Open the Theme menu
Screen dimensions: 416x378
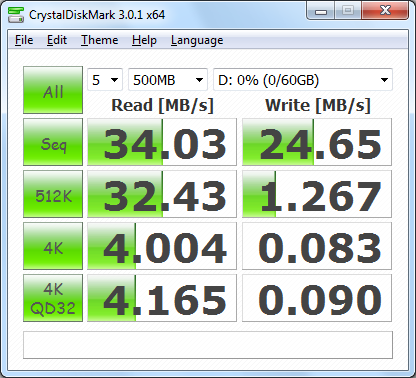click(100, 40)
